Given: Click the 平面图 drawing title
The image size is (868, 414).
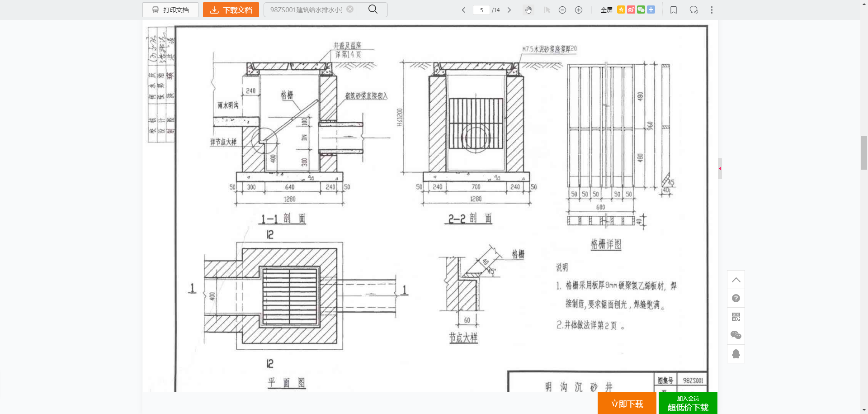Looking at the screenshot, I should (287, 383).
